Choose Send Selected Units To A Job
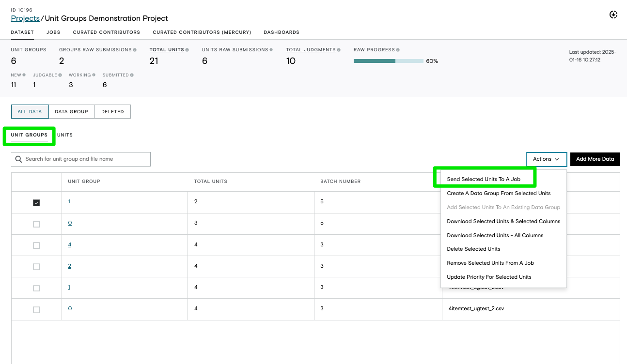 pyautogui.click(x=484, y=179)
